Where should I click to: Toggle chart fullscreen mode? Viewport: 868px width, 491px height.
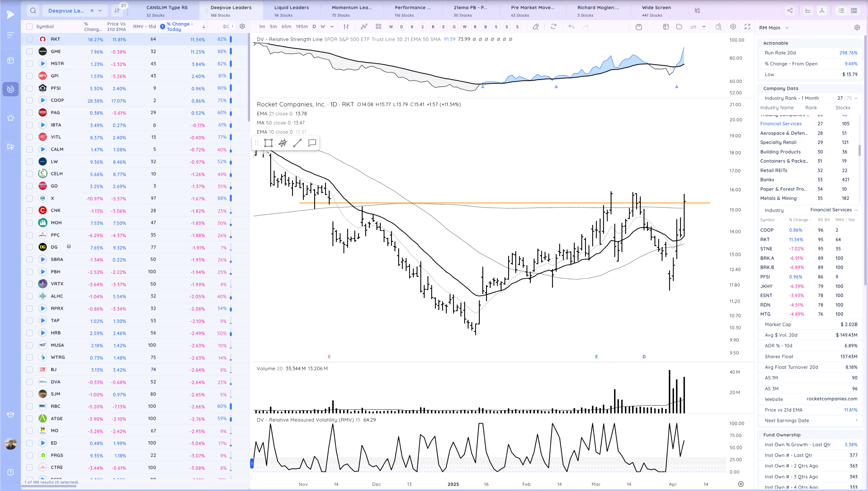point(748,27)
